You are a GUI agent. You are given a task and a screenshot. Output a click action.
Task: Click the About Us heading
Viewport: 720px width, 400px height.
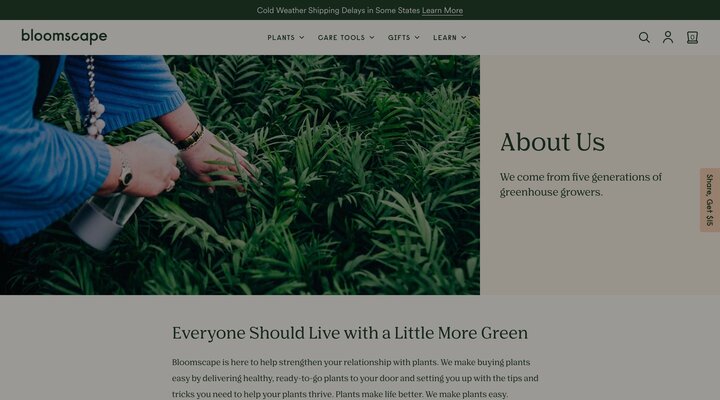(x=552, y=142)
